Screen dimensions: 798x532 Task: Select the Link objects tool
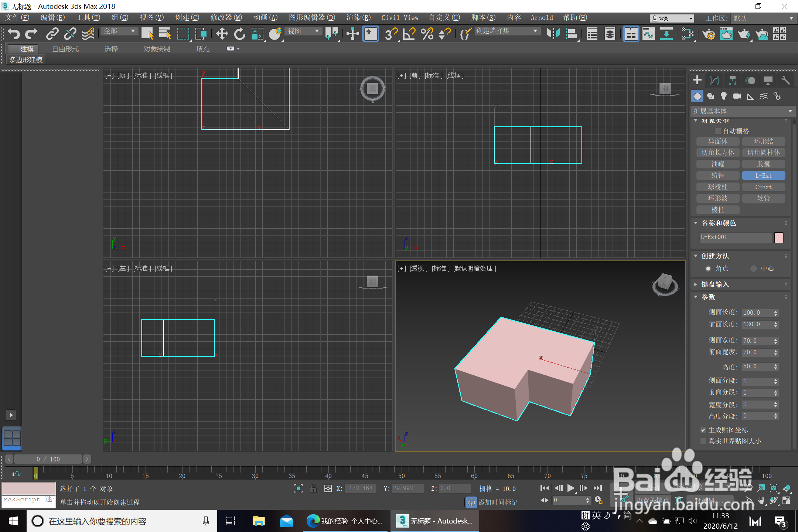coord(52,34)
